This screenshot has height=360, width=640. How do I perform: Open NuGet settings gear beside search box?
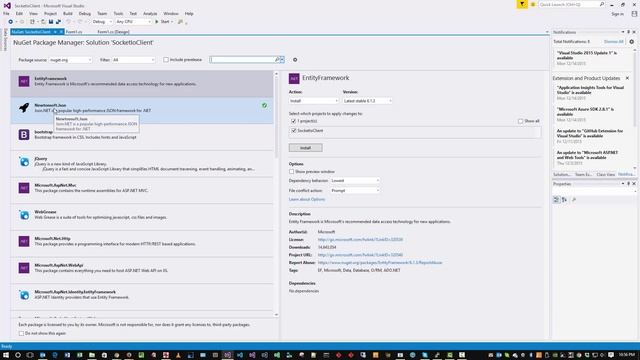coord(295,60)
